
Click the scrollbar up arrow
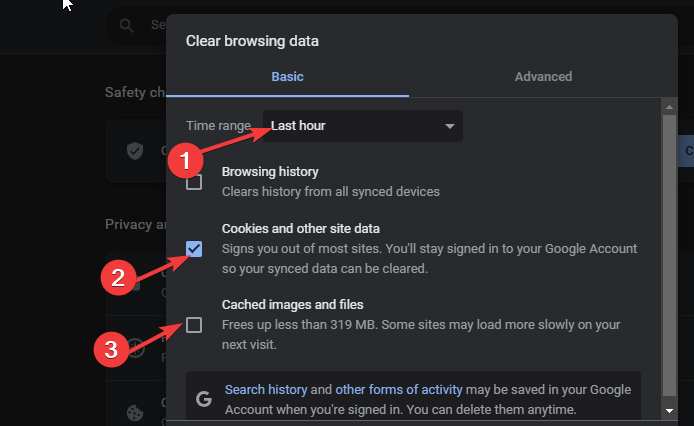[669, 107]
